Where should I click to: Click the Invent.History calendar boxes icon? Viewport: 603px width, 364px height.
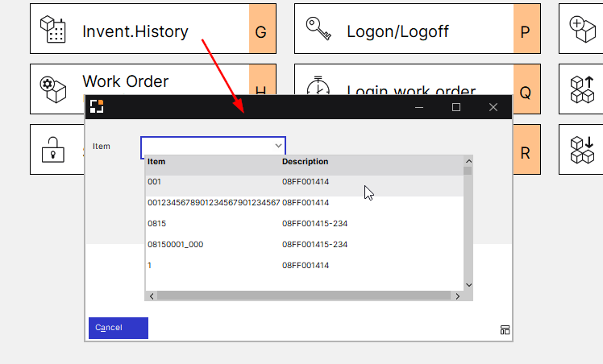point(52,30)
